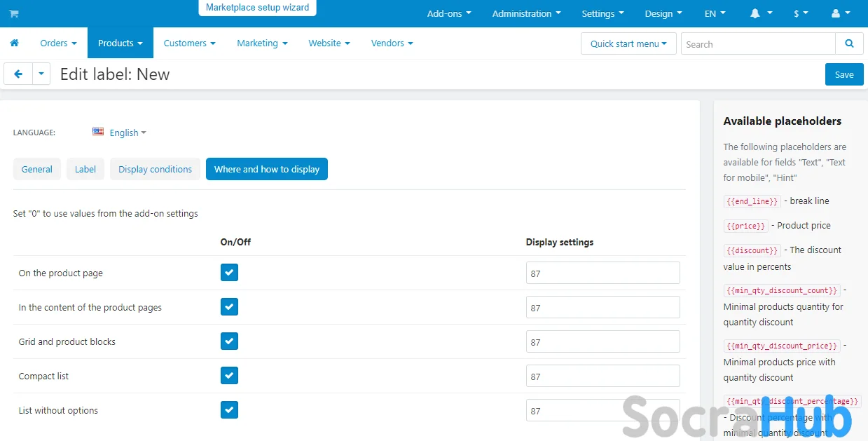Click the search magnifier button

tap(849, 43)
